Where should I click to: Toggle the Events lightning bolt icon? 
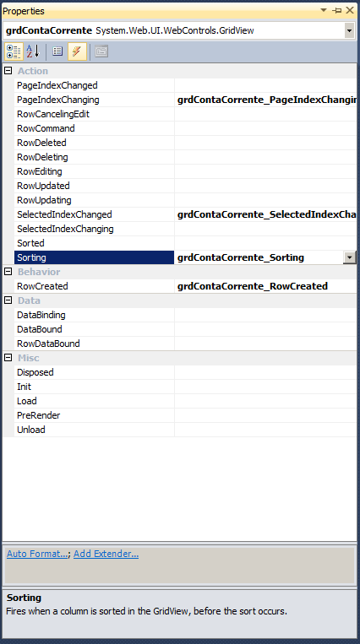tap(77, 51)
